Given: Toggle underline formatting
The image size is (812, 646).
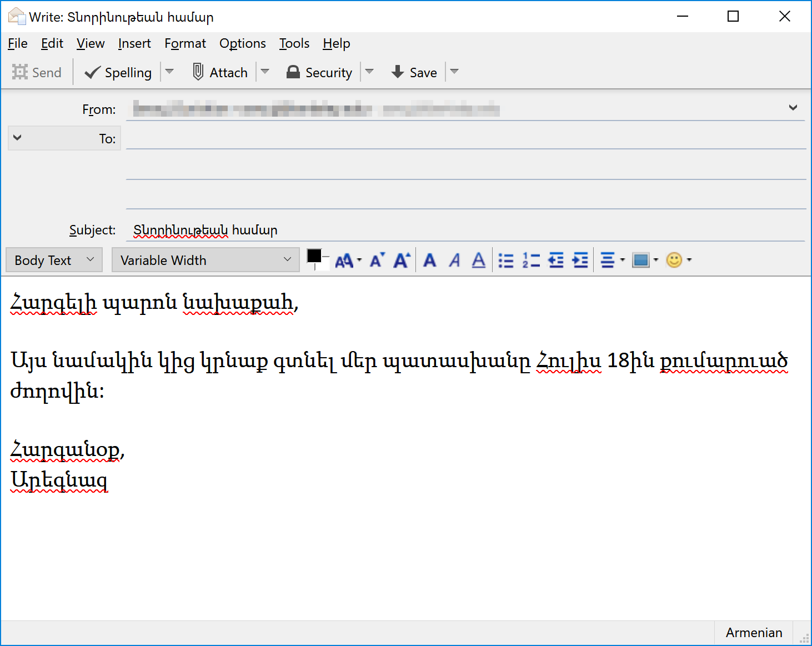Looking at the screenshot, I should coord(478,260).
